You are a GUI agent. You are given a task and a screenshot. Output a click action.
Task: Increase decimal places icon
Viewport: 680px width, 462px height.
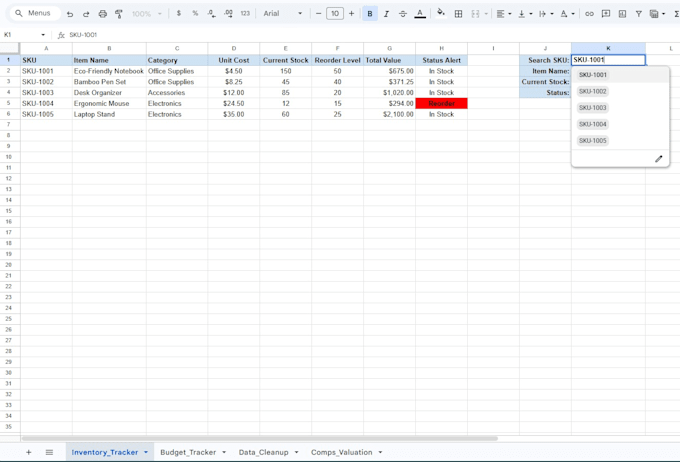pos(228,14)
